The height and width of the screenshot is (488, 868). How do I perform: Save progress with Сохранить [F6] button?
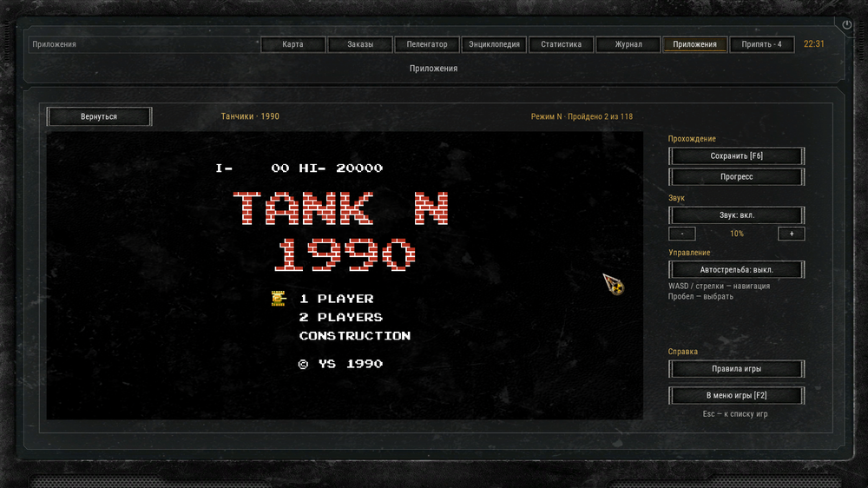tap(736, 156)
